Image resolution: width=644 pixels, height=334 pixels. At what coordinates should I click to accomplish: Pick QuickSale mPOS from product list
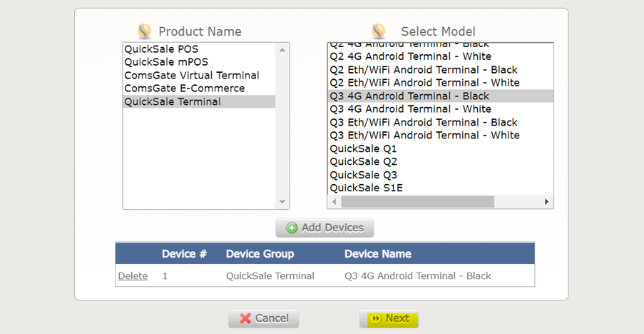pyautogui.click(x=165, y=62)
